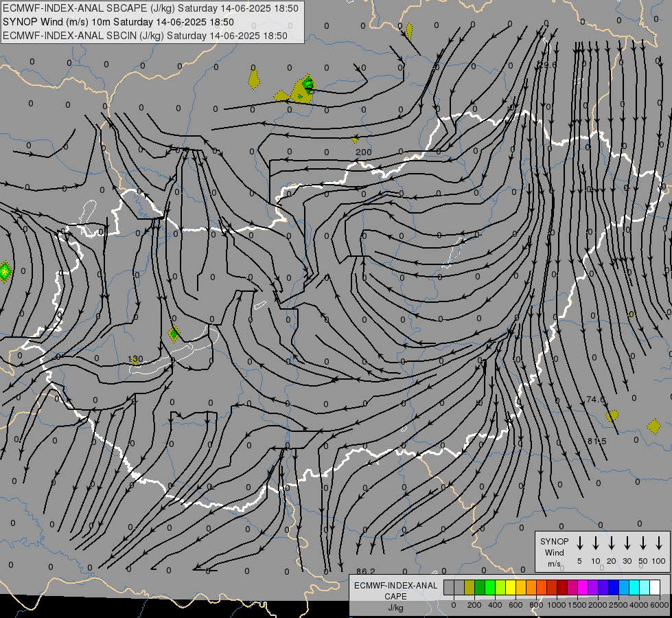Pick the indigo swatch right of 2000
The image size is (672, 618).
603,587
